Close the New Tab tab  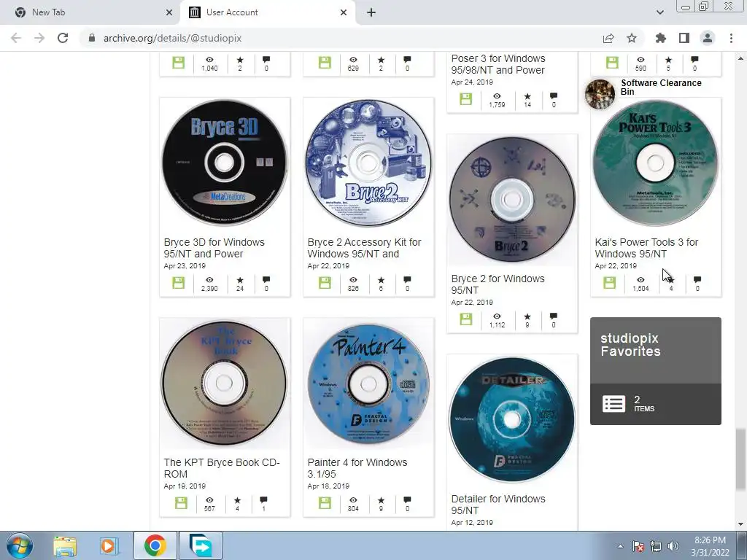click(x=169, y=12)
